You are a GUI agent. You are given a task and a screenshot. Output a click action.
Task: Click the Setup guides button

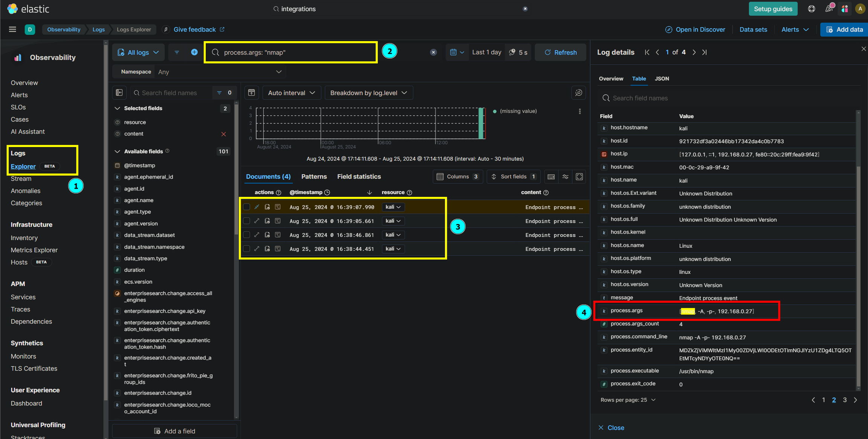[773, 9]
